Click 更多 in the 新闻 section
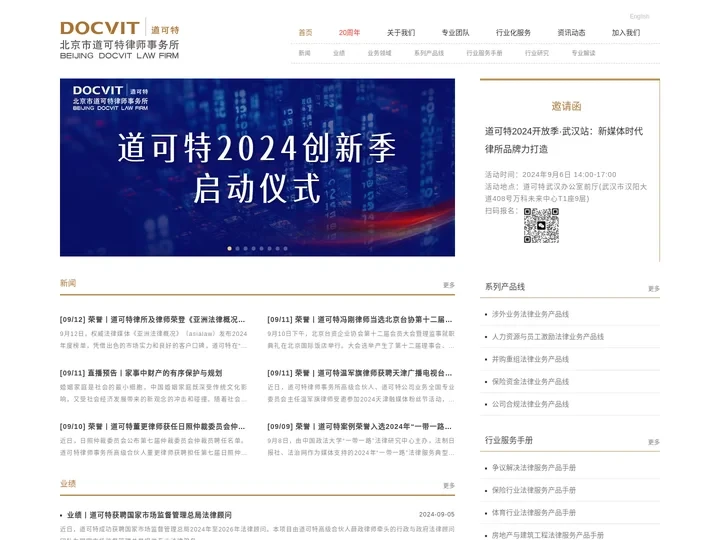This screenshot has height=540, width=720. pyautogui.click(x=449, y=285)
